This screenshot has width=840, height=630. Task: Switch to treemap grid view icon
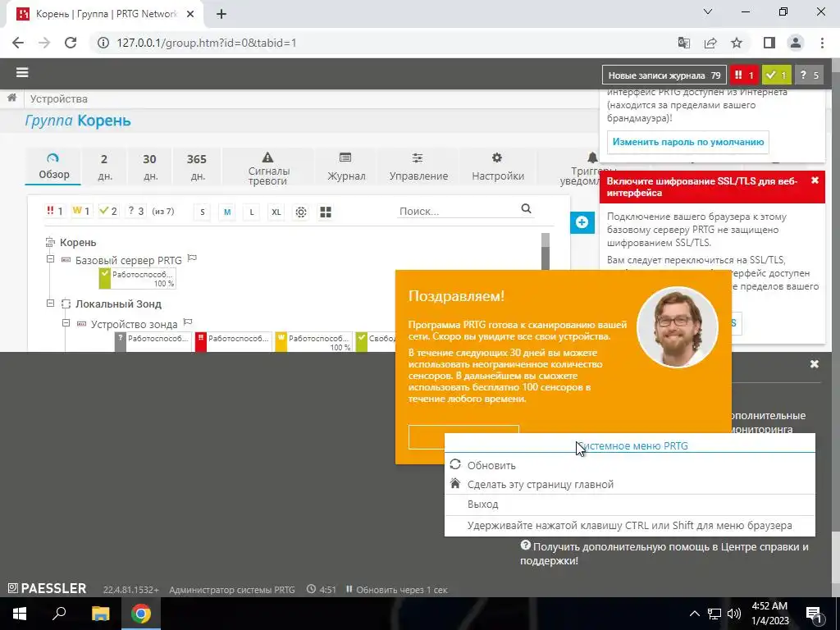click(x=325, y=212)
